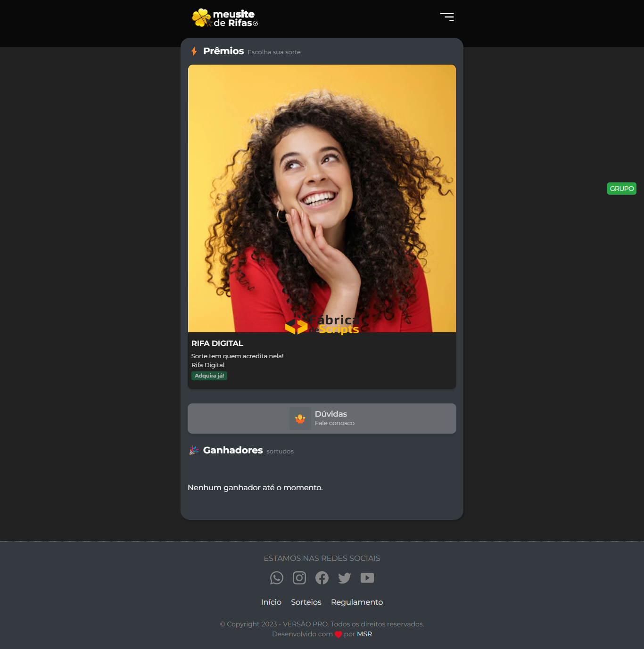Image resolution: width=644 pixels, height=649 pixels.
Task: Click the party popper Ganhadores icon
Action: point(194,450)
